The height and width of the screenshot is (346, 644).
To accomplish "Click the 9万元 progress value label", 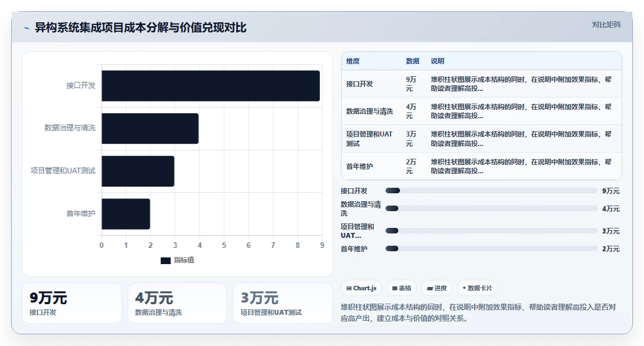I will pos(611,191).
